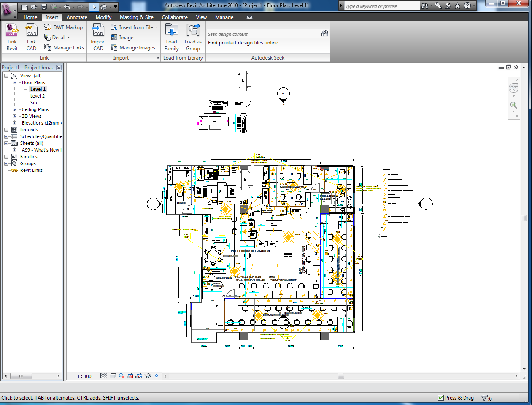Switch to the Massing & Site tab

pos(136,17)
